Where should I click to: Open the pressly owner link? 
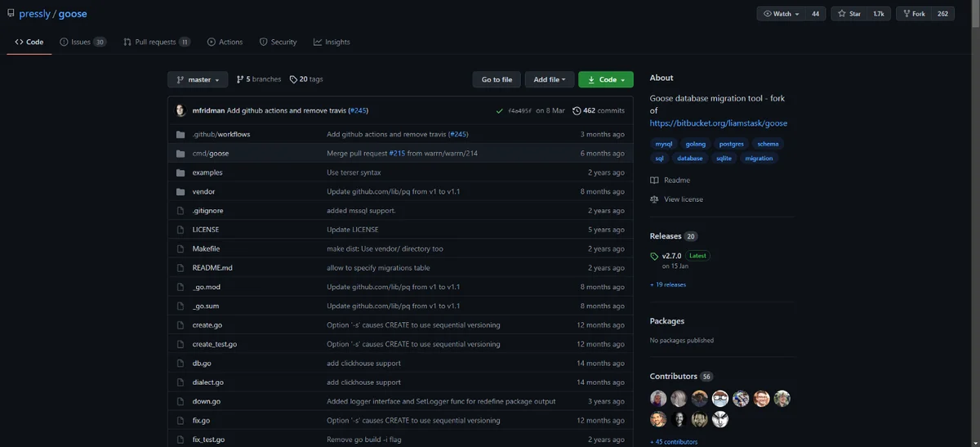34,14
